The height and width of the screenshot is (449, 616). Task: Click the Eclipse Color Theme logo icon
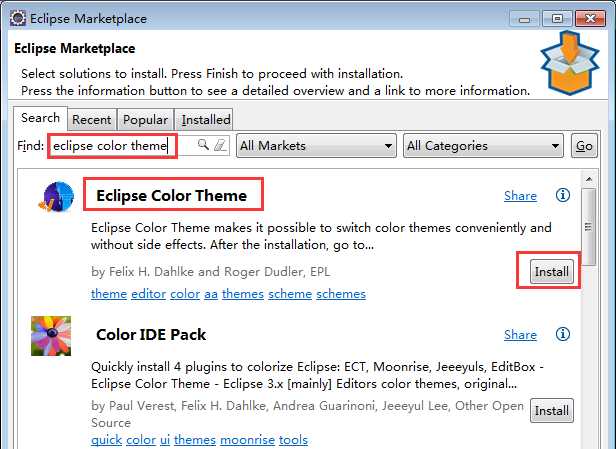57,196
